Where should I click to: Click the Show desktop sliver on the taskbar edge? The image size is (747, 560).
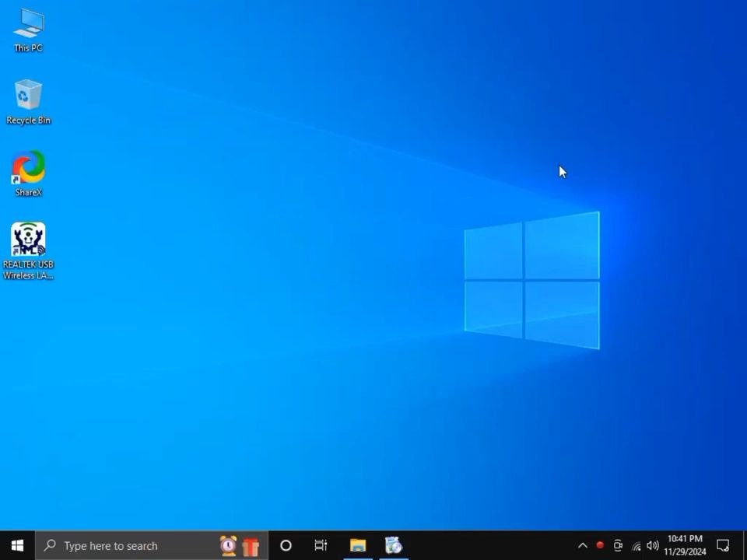(745, 545)
